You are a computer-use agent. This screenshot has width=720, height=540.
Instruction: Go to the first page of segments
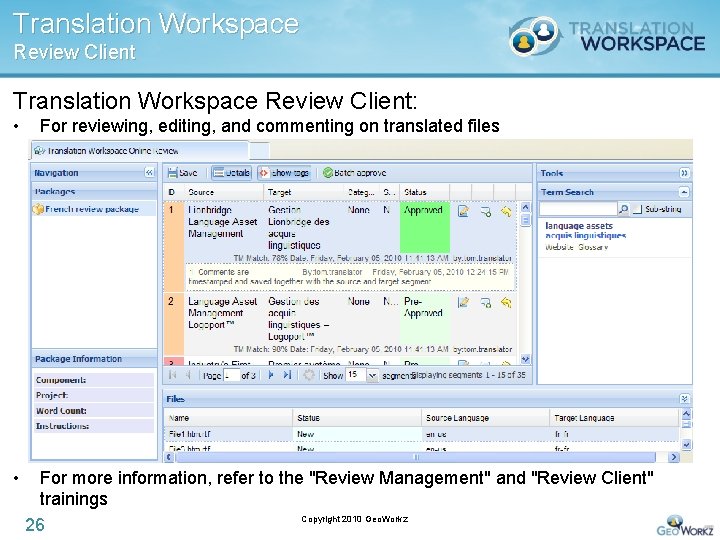pyautogui.click(x=172, y=375)
